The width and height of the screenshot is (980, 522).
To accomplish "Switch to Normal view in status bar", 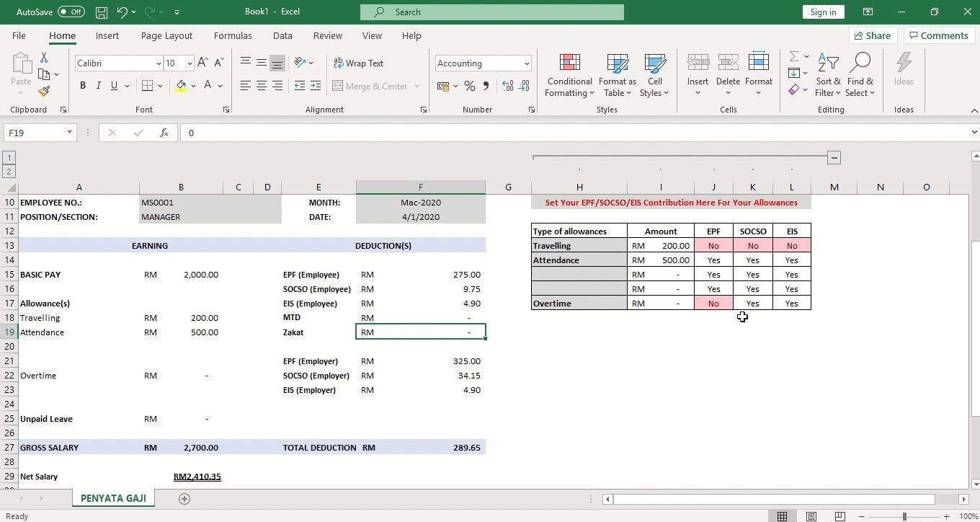I will 782,516.
